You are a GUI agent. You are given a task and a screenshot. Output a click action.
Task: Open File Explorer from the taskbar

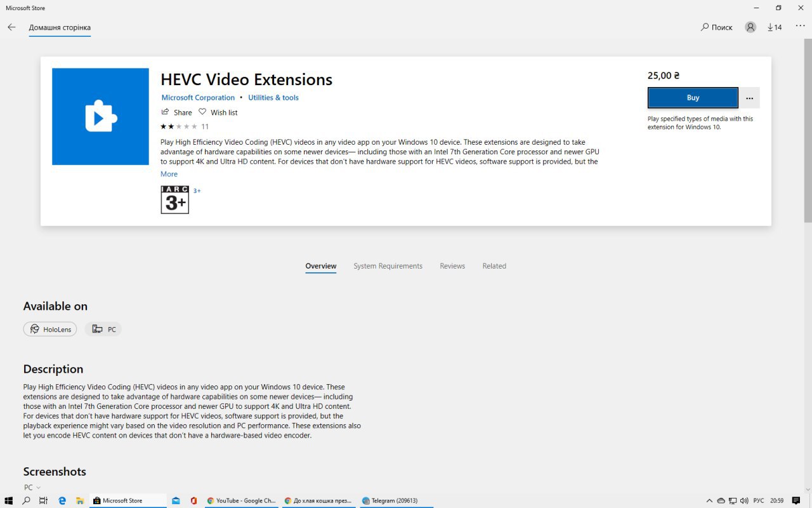pos(80,500)
